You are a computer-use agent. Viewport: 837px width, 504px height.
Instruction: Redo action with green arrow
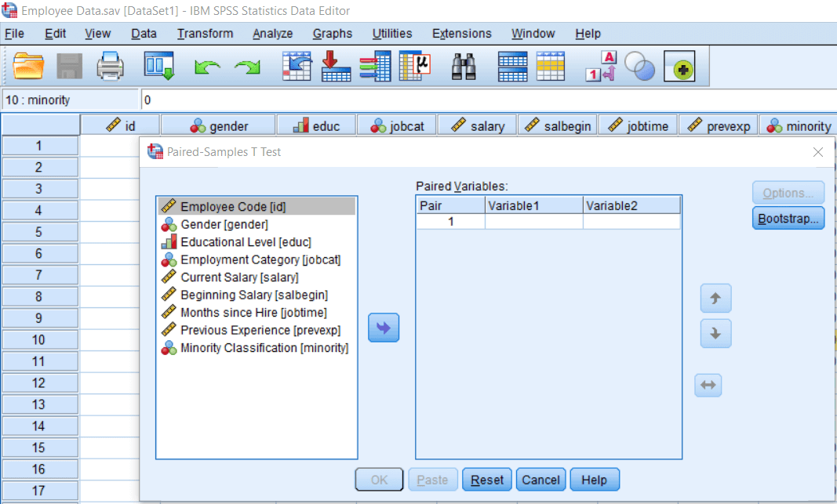pyautogui.click(x=247, y=67)
